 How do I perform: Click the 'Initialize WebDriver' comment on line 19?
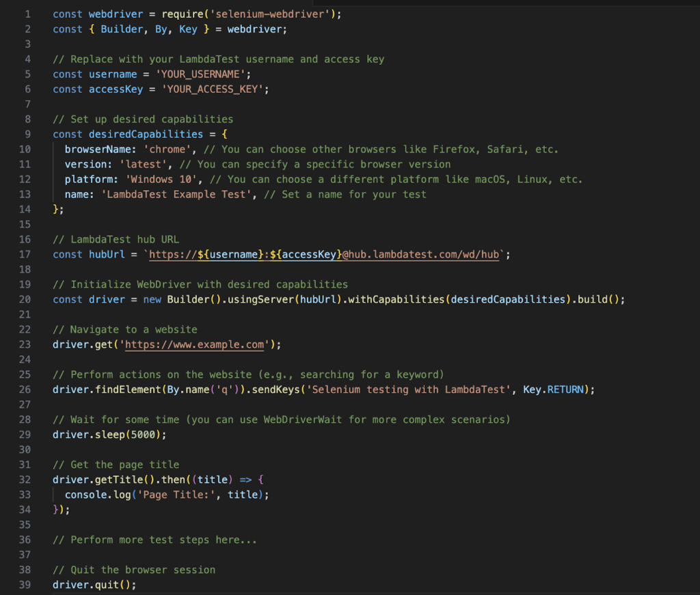pos(200,285)
